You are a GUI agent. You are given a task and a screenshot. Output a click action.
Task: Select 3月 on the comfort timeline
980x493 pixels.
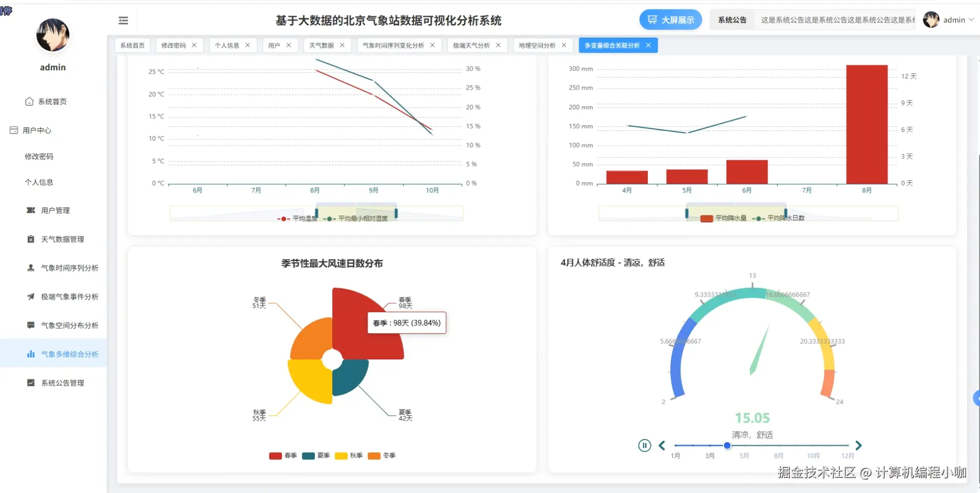710,456
